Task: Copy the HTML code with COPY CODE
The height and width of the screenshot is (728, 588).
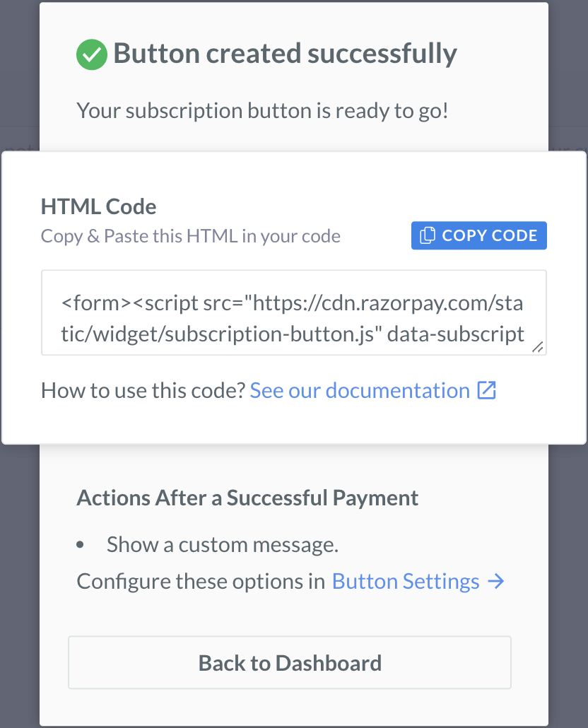Action: pos(479,235)
